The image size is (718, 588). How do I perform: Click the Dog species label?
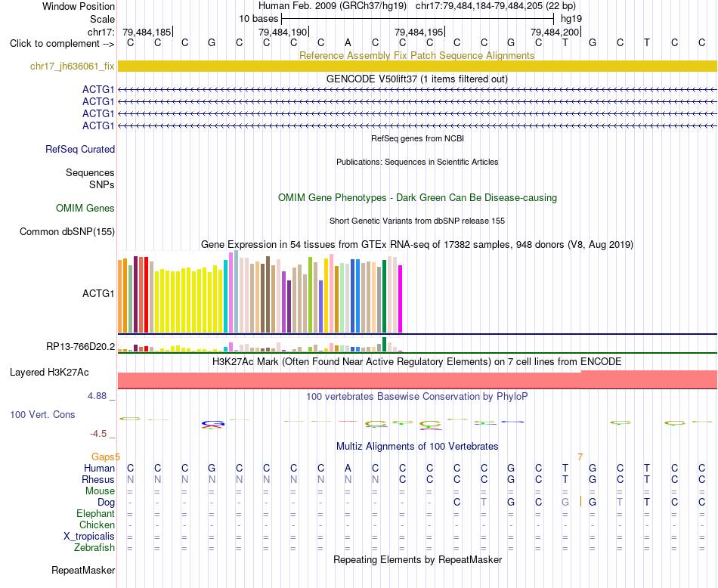(107, 503)
